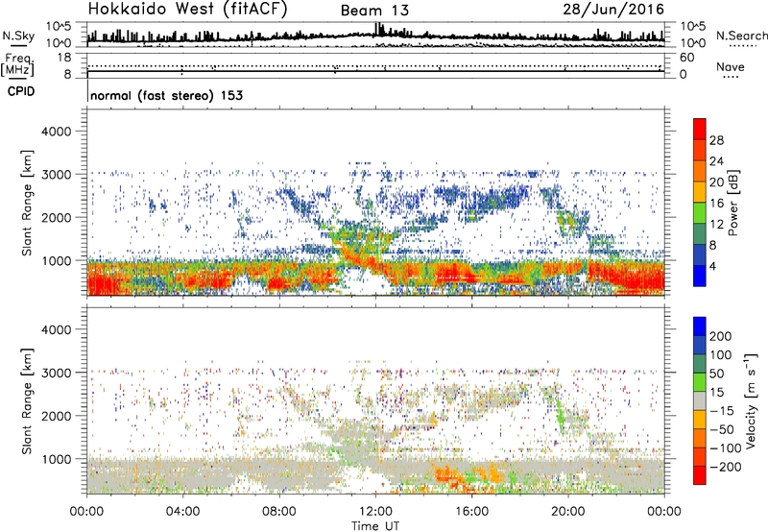Click the Nave axis value '60'
Image resolution: width=768 pixels, height=532 pixels.
686,58
